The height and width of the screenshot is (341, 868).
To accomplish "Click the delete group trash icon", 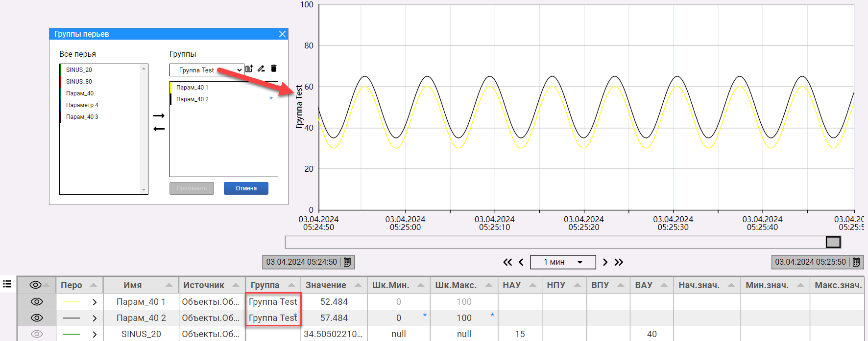I will tap(274, 69).
